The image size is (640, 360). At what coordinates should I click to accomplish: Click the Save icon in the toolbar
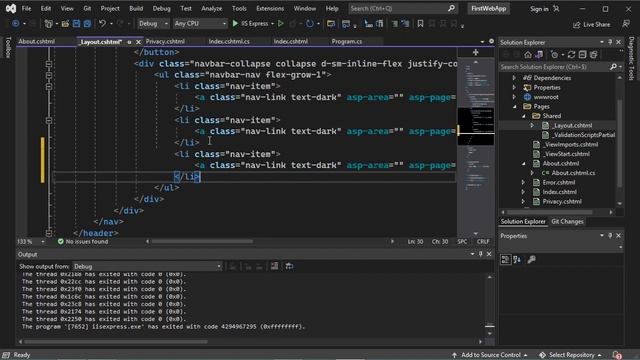(76, 24)
